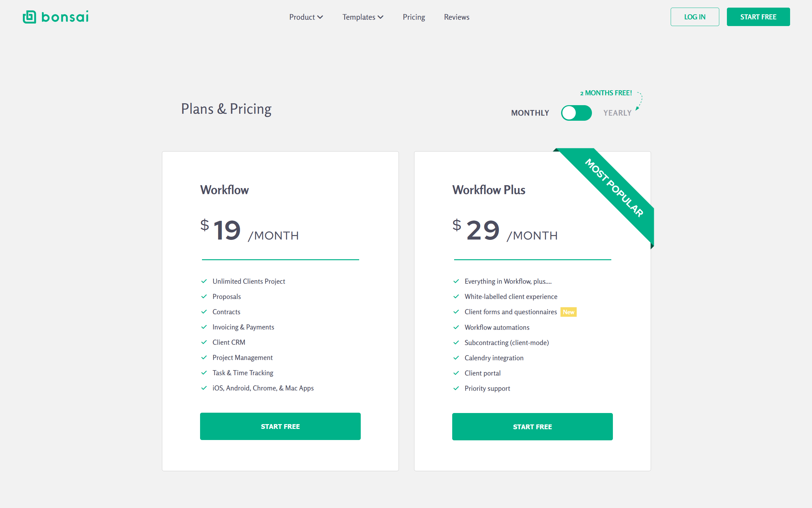Click the checkmark beside Unlimited Clients Project
The width and height of the screenshot is (812, 508).
pos(204,281)
